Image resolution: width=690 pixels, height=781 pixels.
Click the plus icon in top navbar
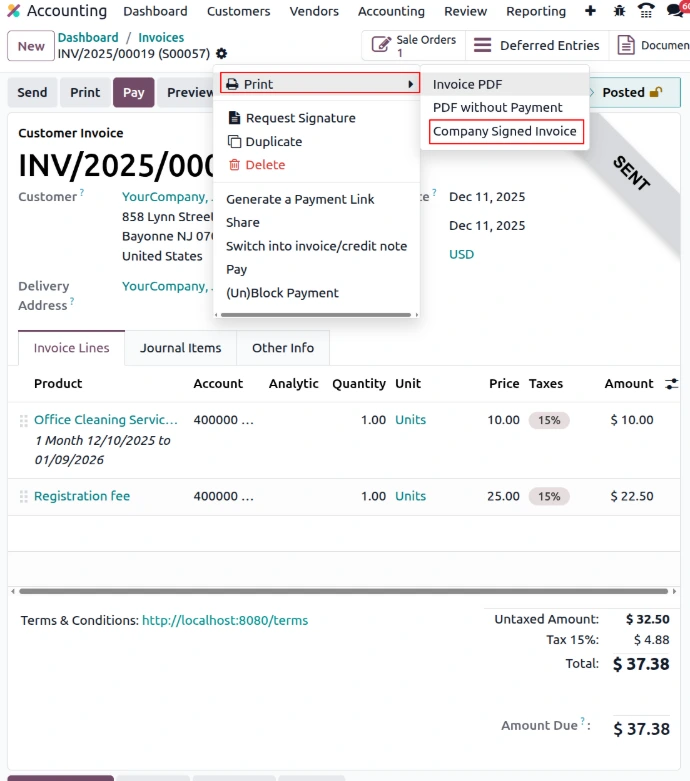point(591,11)
